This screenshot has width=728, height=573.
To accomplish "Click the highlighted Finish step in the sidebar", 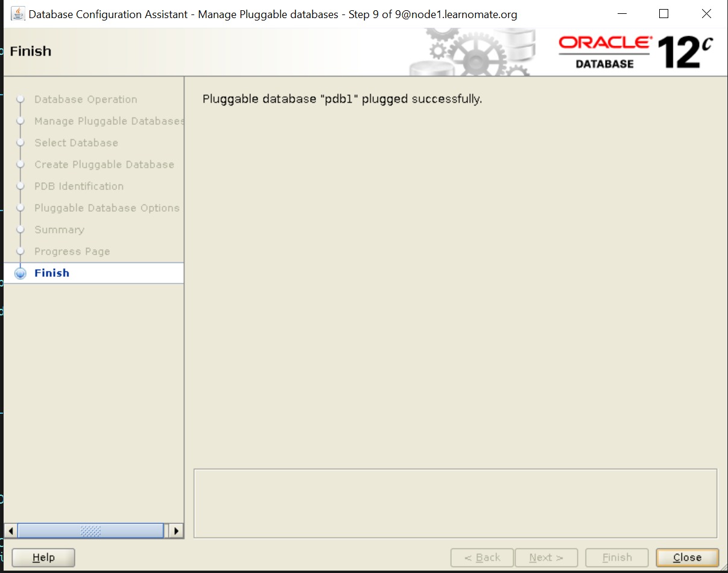I will coord(52,273).
